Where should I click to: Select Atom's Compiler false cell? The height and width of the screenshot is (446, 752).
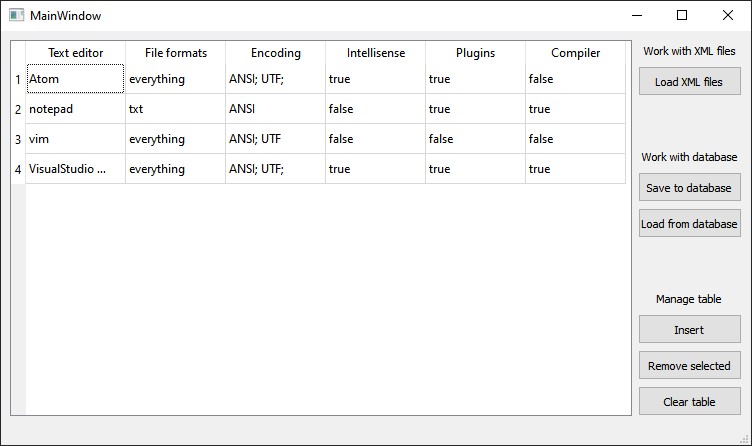click(x=576, y=79)
